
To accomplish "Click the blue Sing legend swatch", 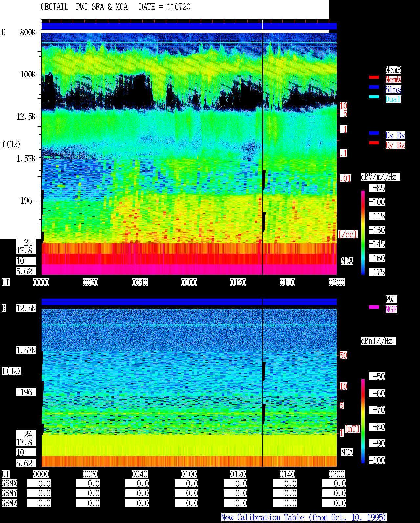I will pos(374,87).
